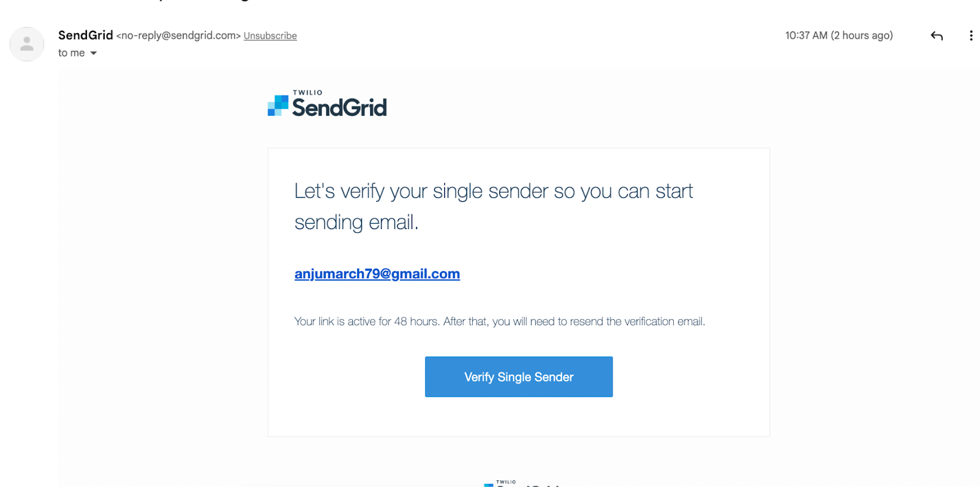Viewport: 980px width, 487px height.
Task: Click the sender's gray profile avatar
Action: (27, 44)
